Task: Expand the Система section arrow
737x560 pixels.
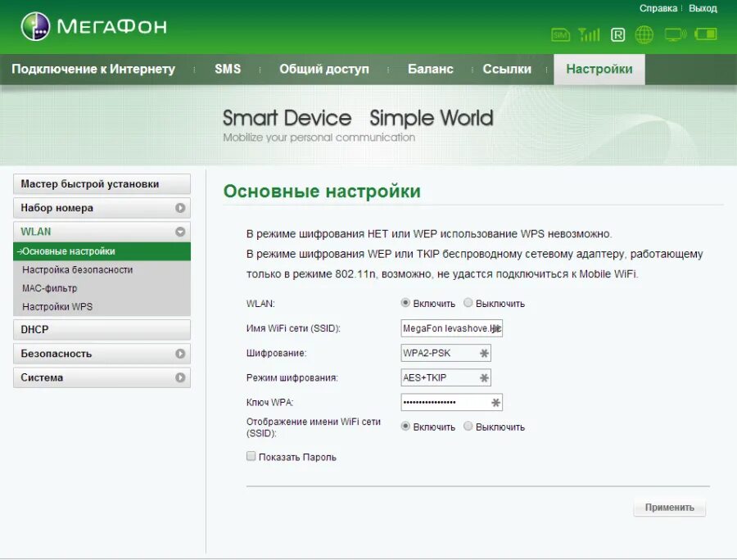Action: pos(180,377)
